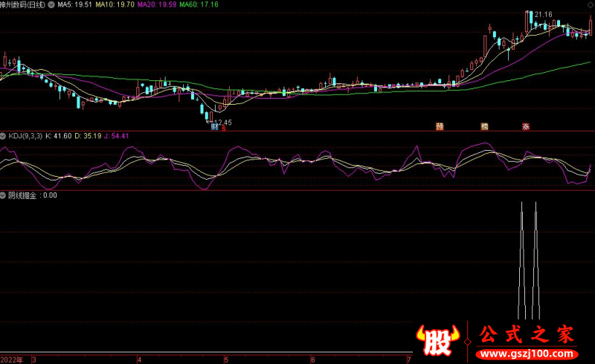Image resolution: width=595 pixels, height=364 pixels.
Task: Click the 股 bull logo icon
Action: click(x=437, y=340)
